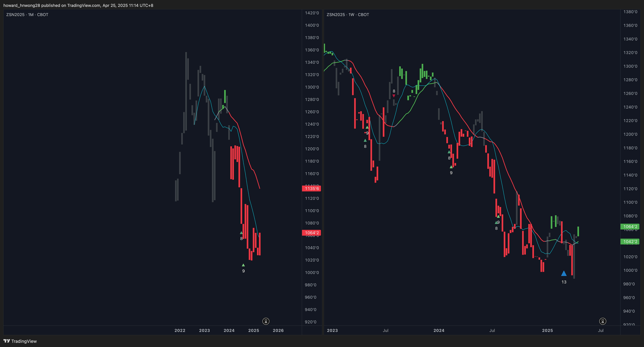
Task: Click the 2024 label on monthly time axis
Action: click(x=229, y=331)
